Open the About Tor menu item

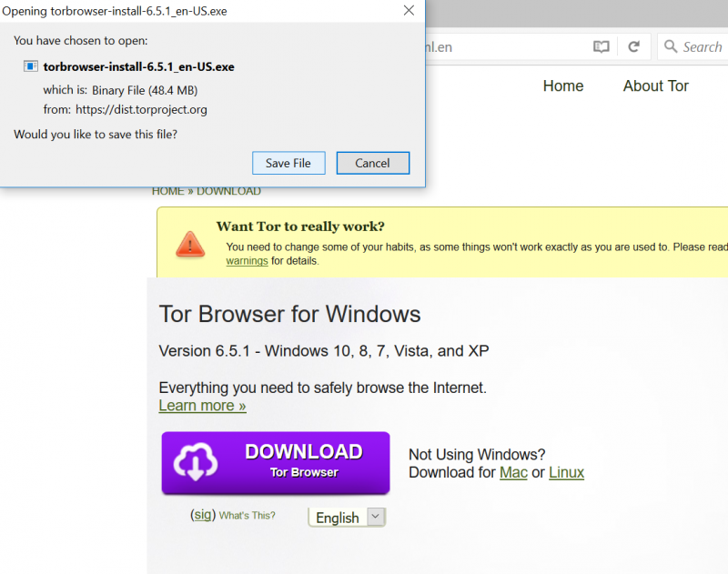(x=655, y=86)
